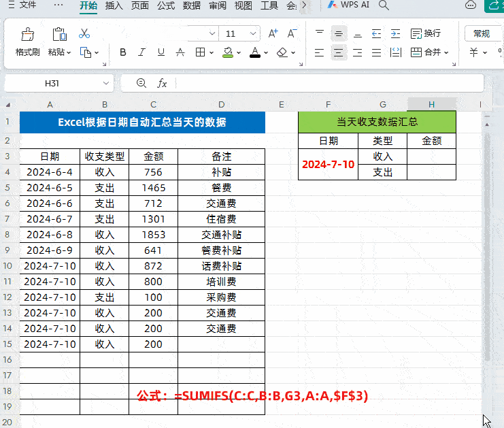Toggle Bold formatting
Viewport: 504px width, 428px height.
click(x=123, y=52)
